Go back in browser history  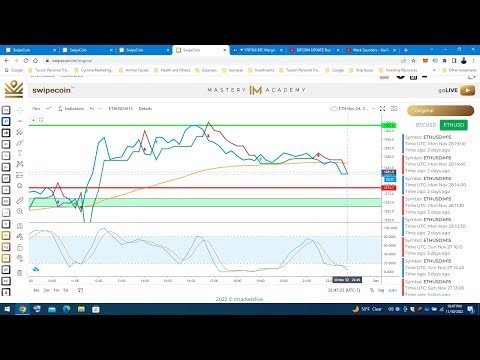(7, 61)
